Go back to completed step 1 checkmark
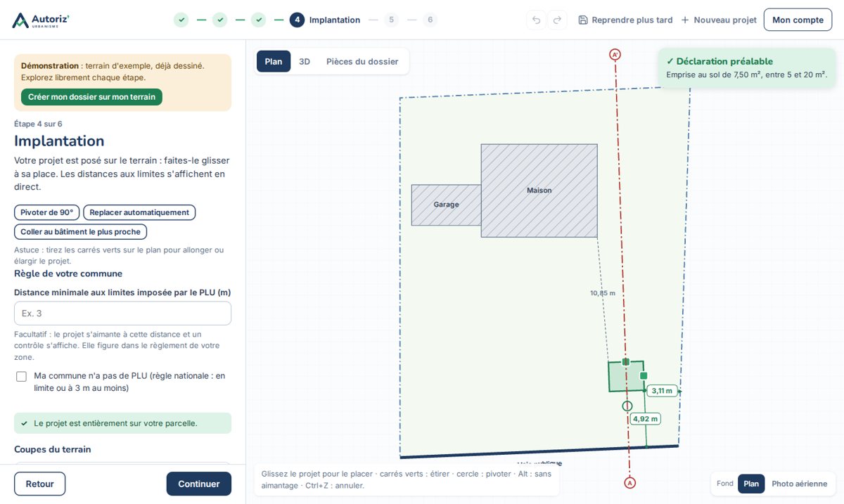The image size is (844, 504). 181,20
